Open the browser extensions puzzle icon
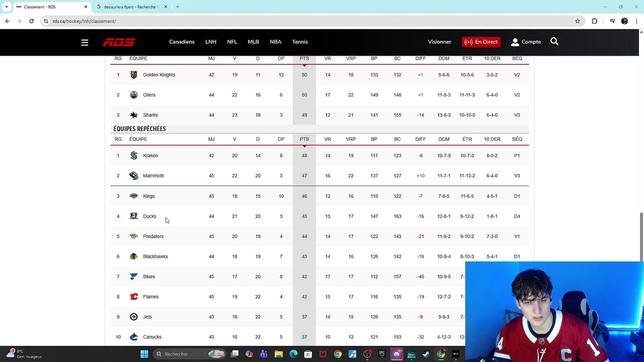 tap(595, 21)
